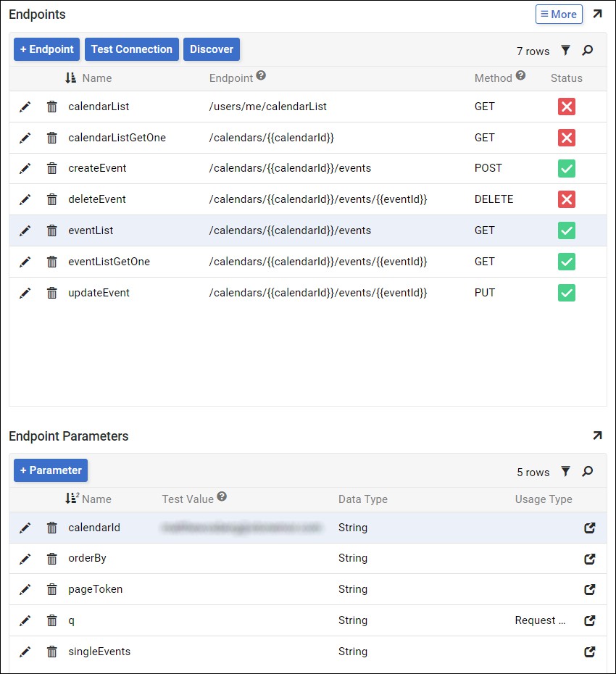Toggle the green status of createEvent
616x674 pixels.
[566, 168]
